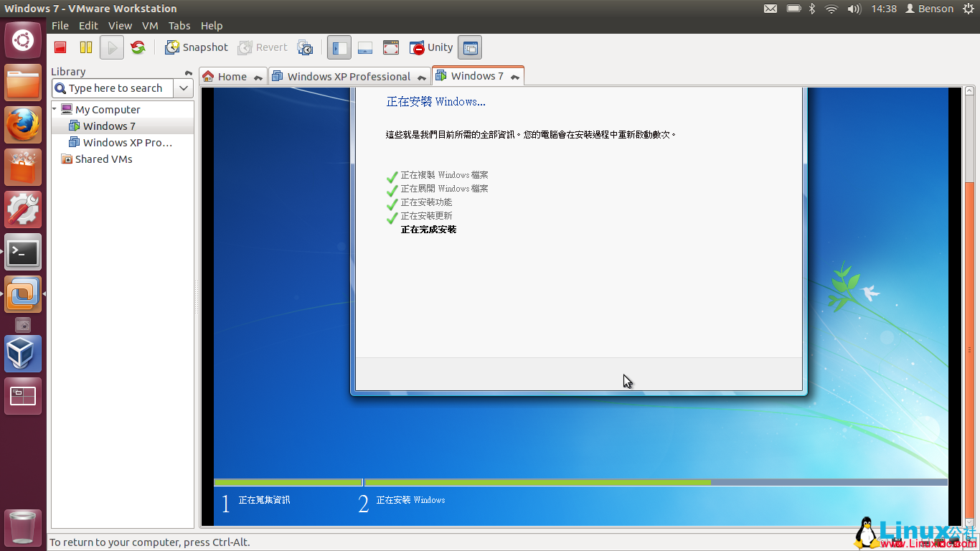Click the VM view vertical scrollbar
The height and width of the screenshot is (551, 980).
tap(970, 306)
